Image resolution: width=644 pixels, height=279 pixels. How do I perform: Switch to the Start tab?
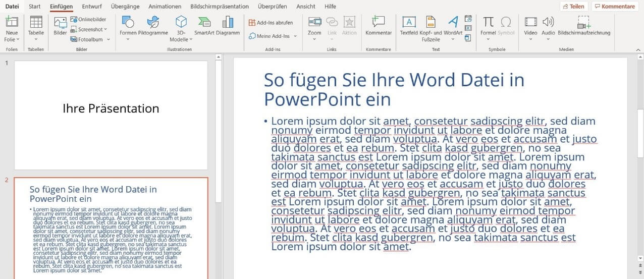pyautogui.click(x=35, y=7)
